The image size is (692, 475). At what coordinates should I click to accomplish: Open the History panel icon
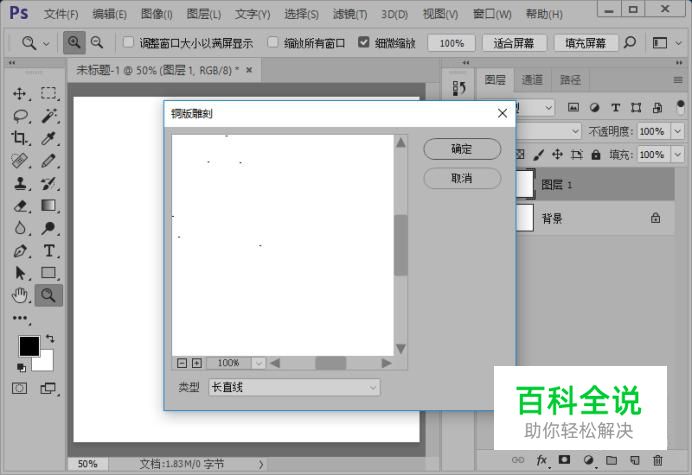(x=459, y=87)
